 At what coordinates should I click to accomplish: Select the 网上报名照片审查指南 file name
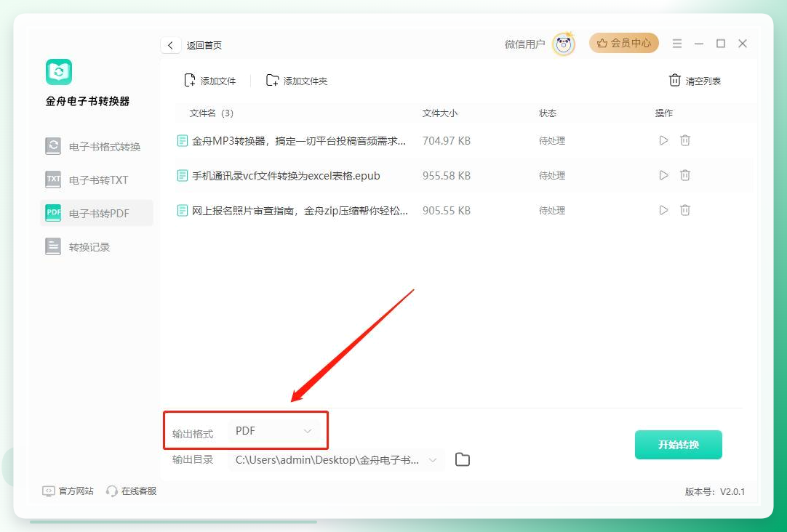click(300, 211)
